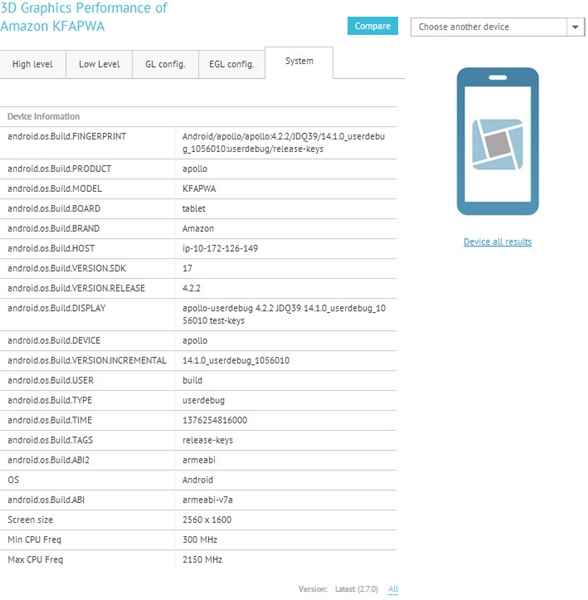Image resolution: width=588 pixels, height=600 pixels.
Task: Select the value '300 MHz'
Action: click(x=200, y=540)
